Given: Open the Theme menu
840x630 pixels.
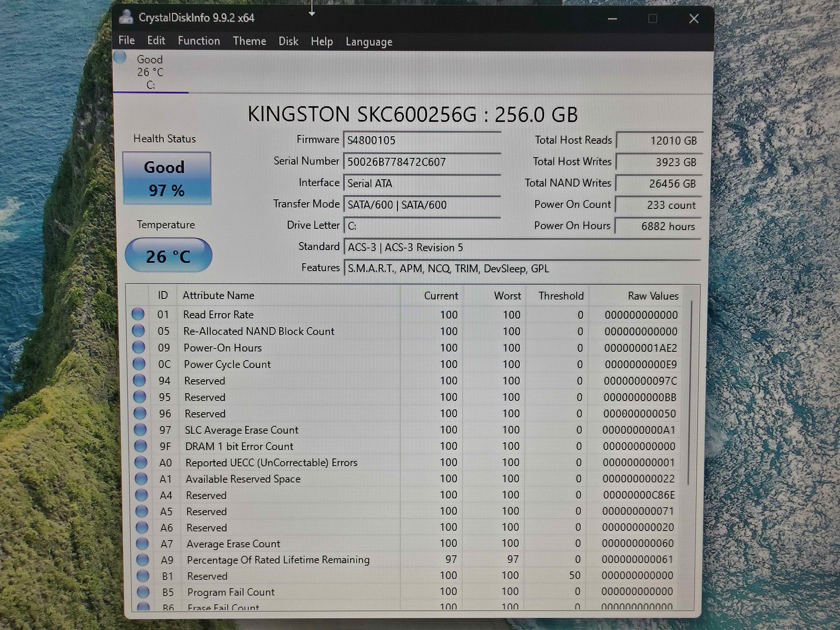Looking at the screenshot, I should [x=249, y=41].
